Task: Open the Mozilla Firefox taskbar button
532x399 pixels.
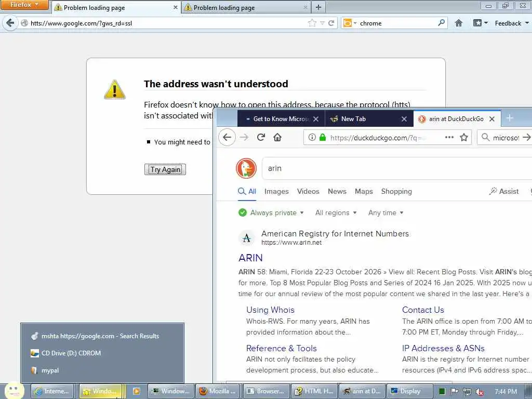Action: click(217, 391)
